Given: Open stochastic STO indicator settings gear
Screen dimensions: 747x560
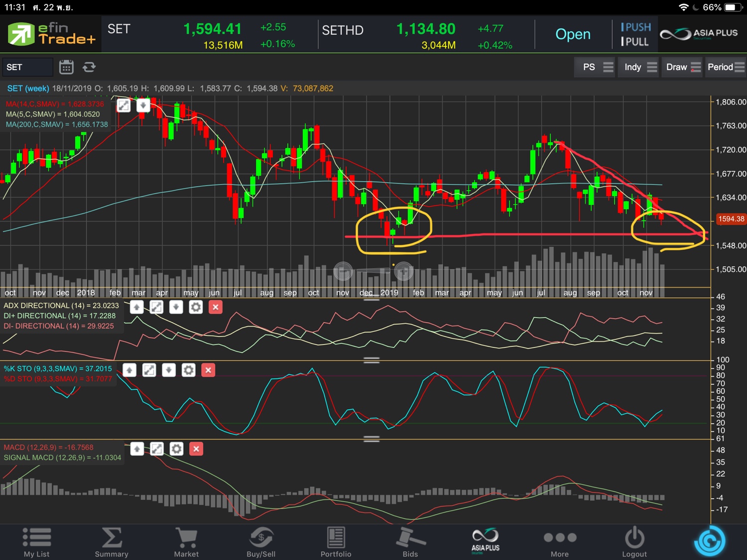Looking at the screenshot, I should pyautogui.click(x=188, y=370).
